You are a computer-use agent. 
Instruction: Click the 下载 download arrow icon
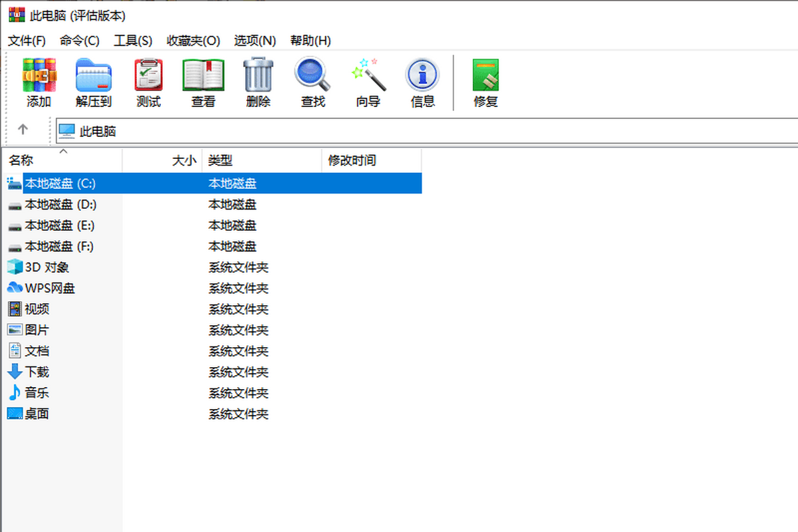[x=14, y=372]
